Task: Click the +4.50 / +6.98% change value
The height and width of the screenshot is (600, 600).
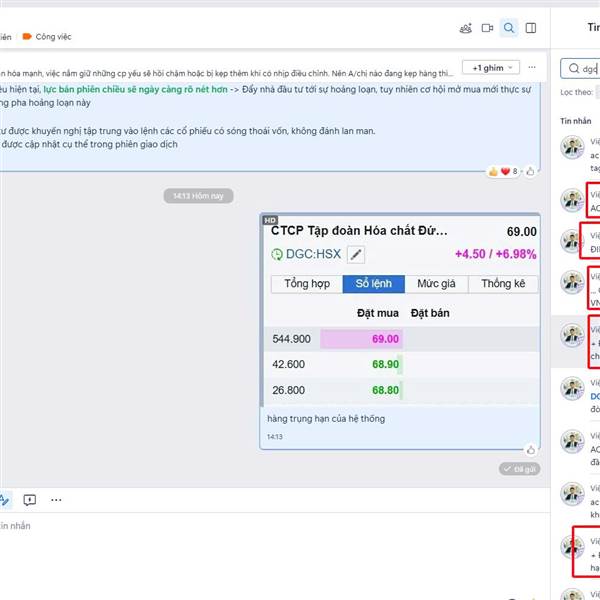Action: pos(496,254)
